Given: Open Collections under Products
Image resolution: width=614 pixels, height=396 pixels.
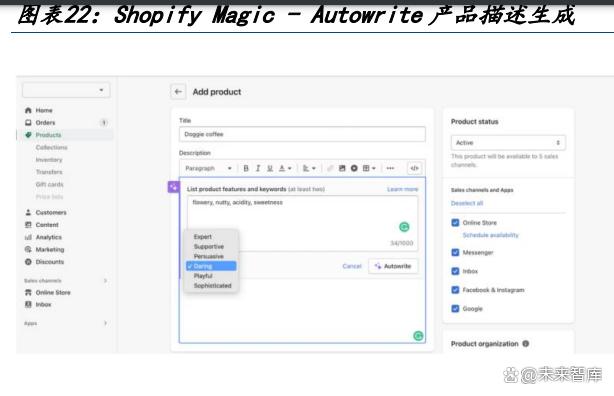Looking at the screenshot, I should (x=51, y=147).
